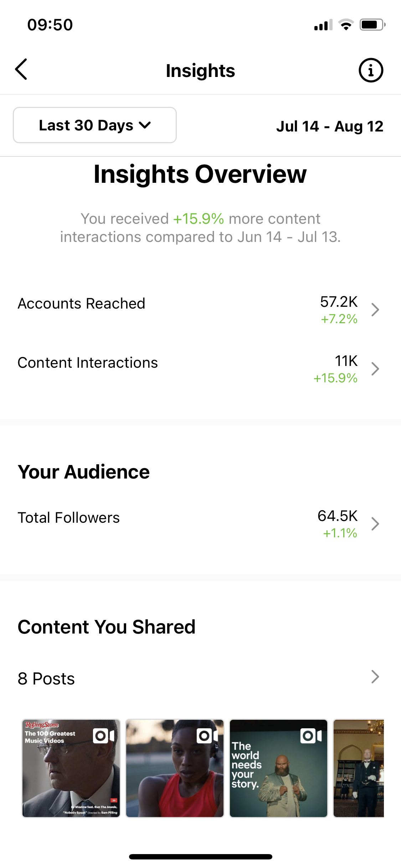Expand Total Followers chevron
Viewport: 401px width, 868px height.
(x=375, y=524)
